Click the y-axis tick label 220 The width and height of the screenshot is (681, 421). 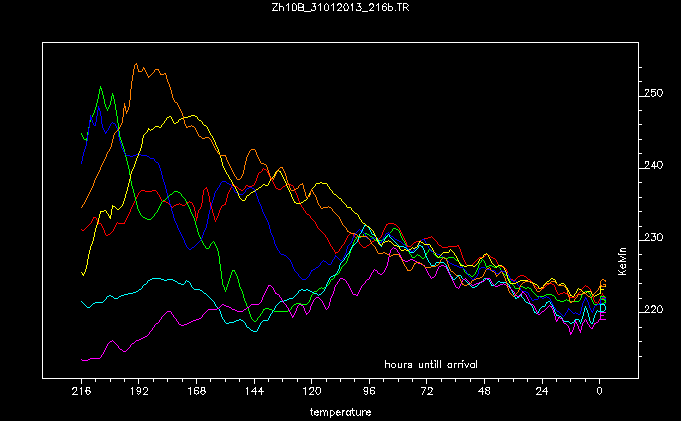tap(654, 309)
